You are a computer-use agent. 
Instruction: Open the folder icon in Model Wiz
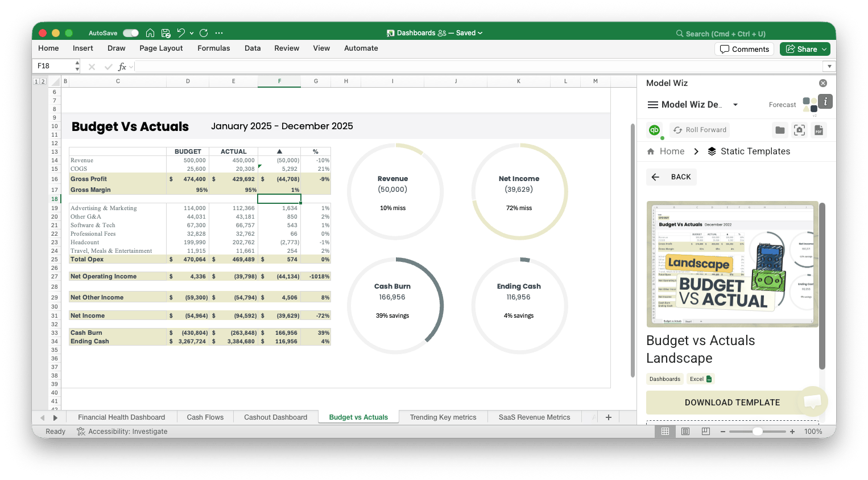(x=780, y=130)
